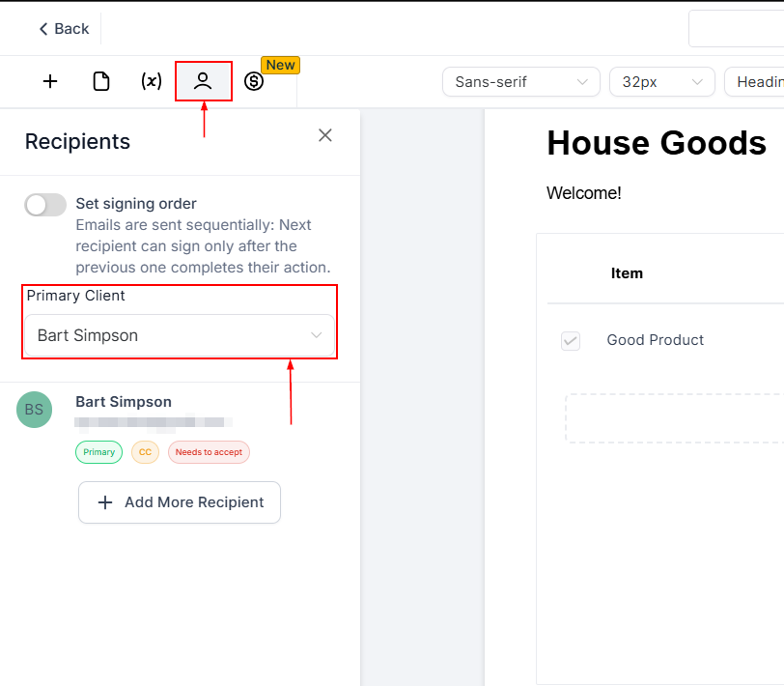Click the CC tag

tap(145, 452)
